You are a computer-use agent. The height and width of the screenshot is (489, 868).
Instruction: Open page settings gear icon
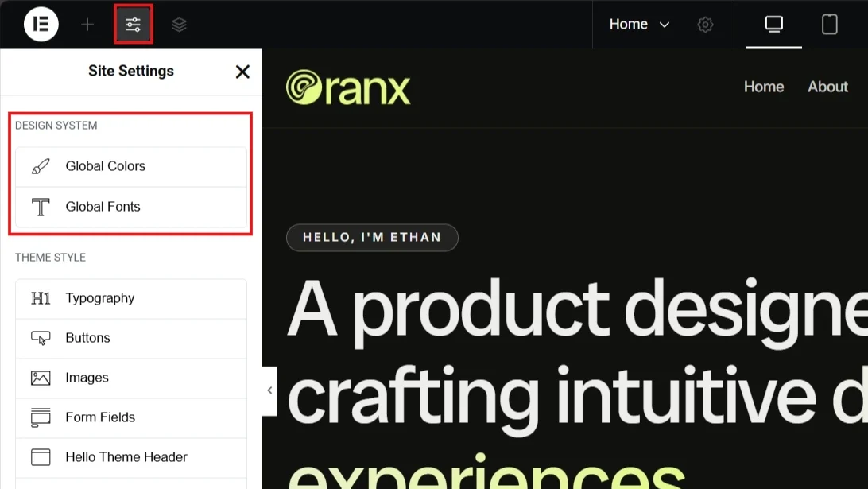[x=705, y=25]
